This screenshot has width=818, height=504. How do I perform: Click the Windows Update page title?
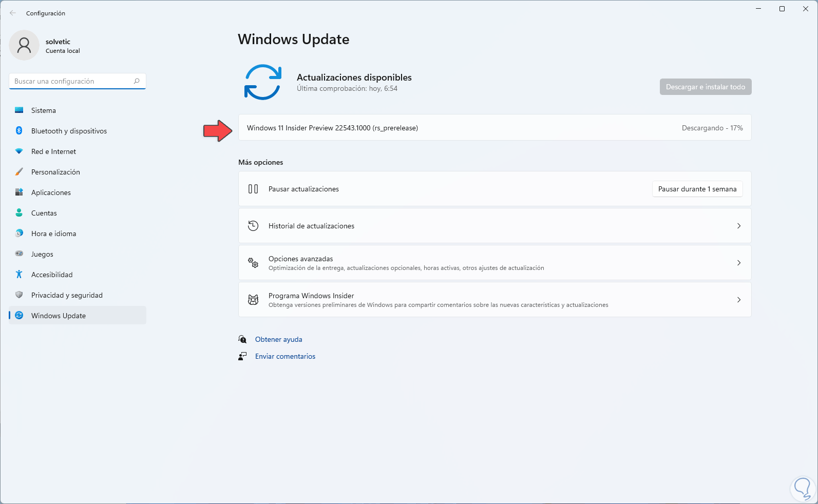click(294, 40)
